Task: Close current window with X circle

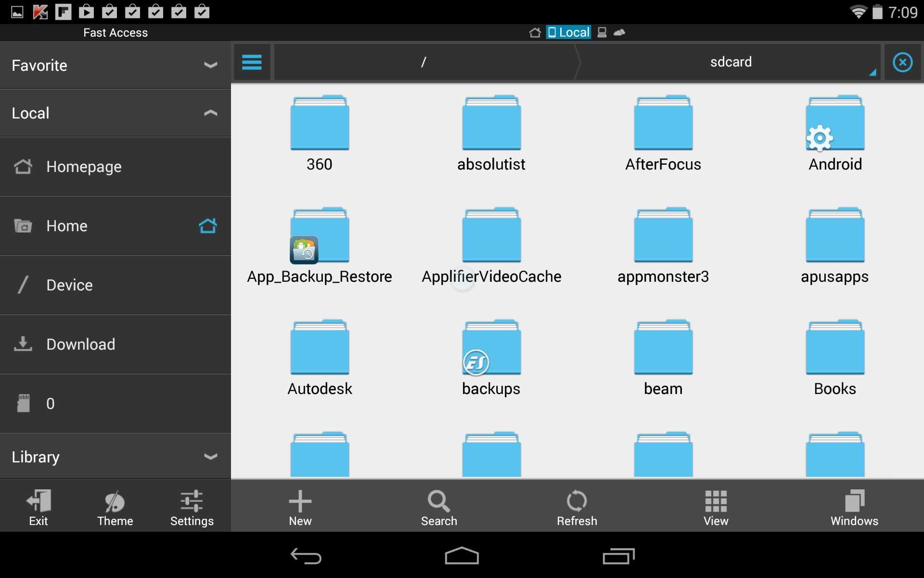Action: (902, 62)
